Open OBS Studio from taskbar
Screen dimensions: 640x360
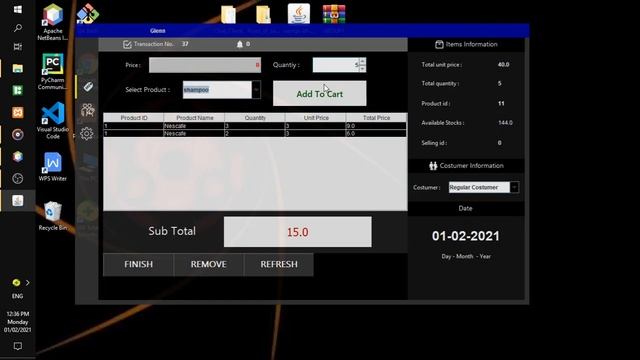click(18, 178)
